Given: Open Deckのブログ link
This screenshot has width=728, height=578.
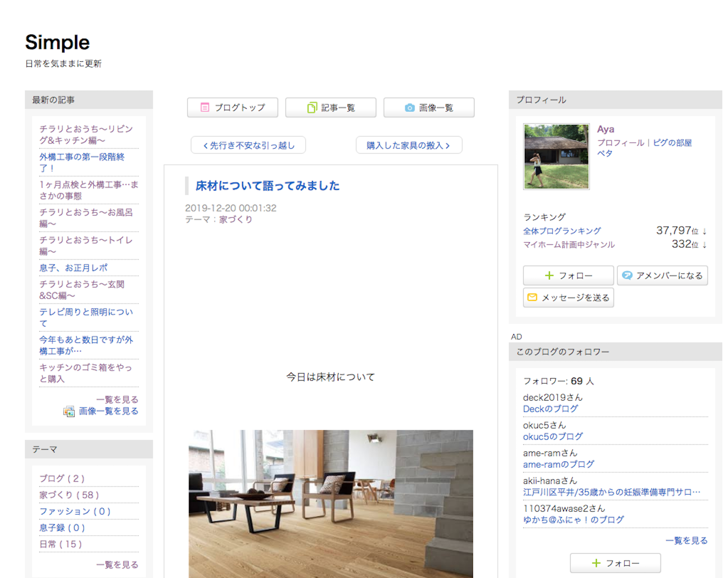Looking at the screenshot, I should tap(550, 409).
